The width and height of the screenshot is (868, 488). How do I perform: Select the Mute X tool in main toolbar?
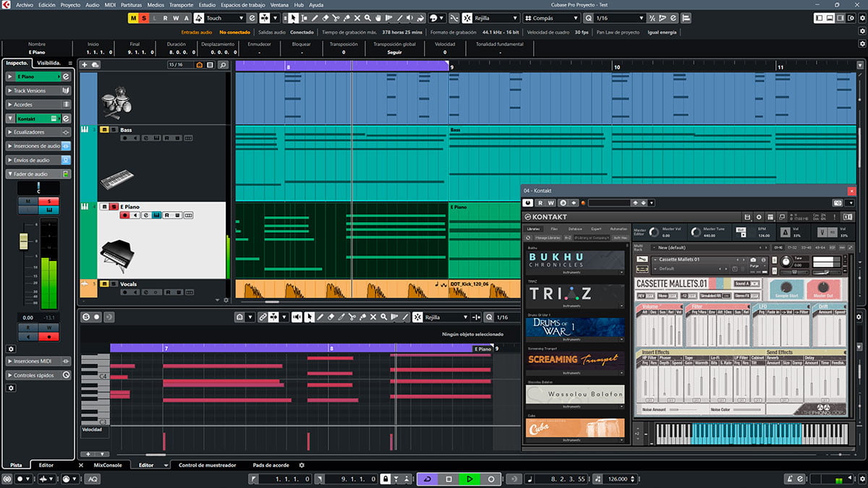coord(357,18)
